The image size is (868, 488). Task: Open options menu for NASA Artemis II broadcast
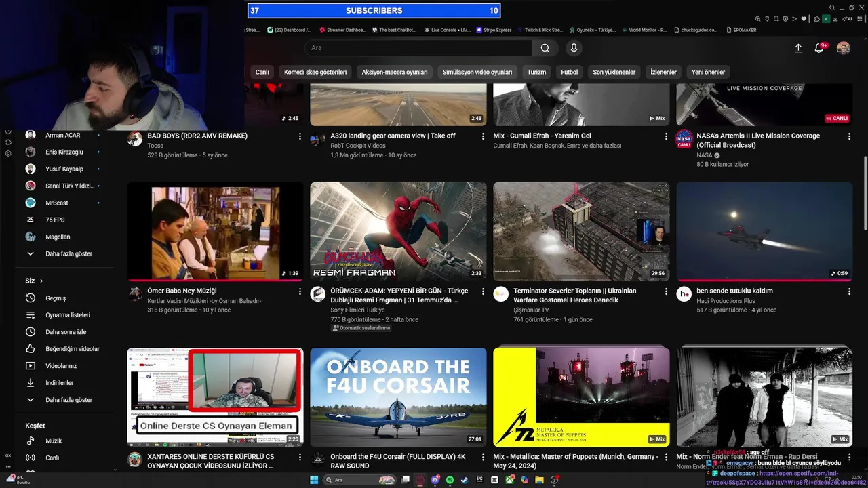tap(849, 136)
